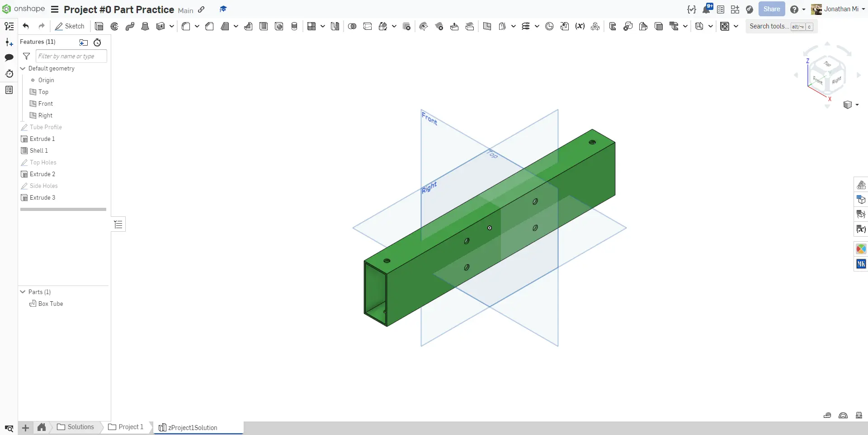Viewport: 868px width, 435px height.
Task: Open the Help menu
Action: point(797,9)
